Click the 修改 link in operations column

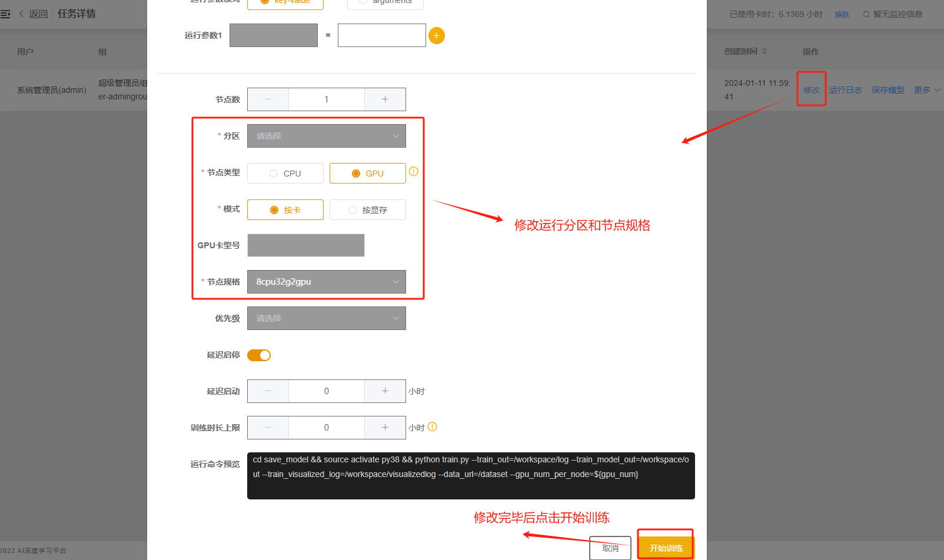click(x=811, y=90)
